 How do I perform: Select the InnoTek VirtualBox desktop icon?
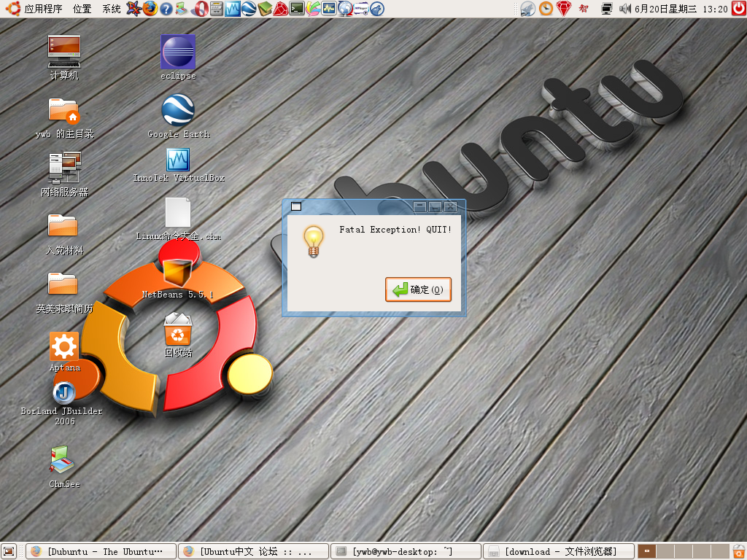[179, 166]
